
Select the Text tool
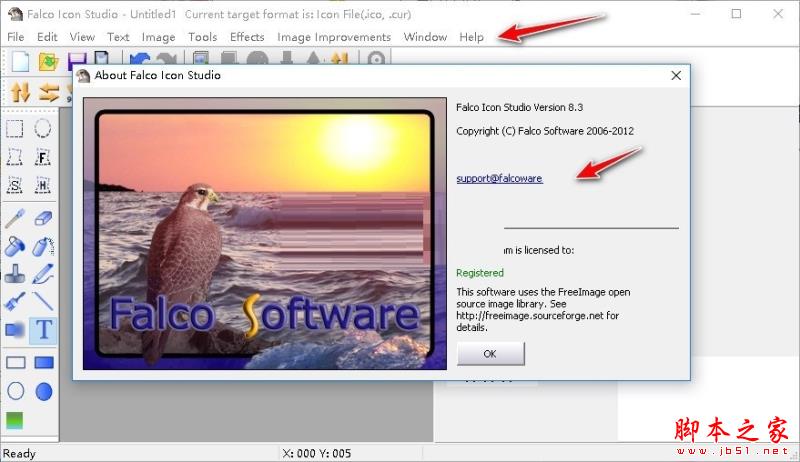(x=43, y=330)
